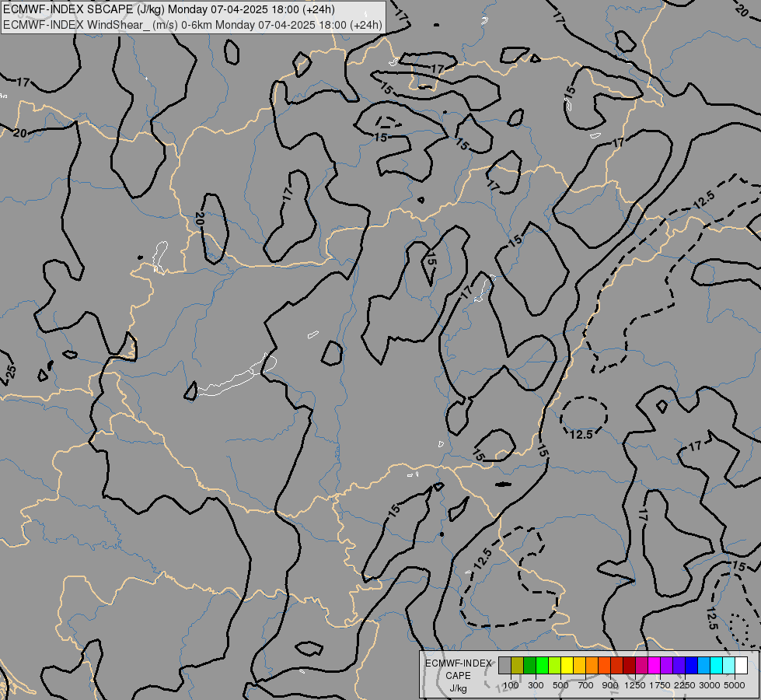Click the 2250 value under the legend
Image resolution: width=761 pixels, height=700 pixels.
click(x=685, y=685)
